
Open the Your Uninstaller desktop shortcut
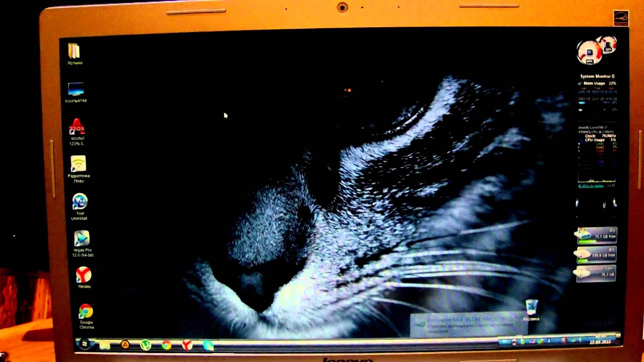79,207
